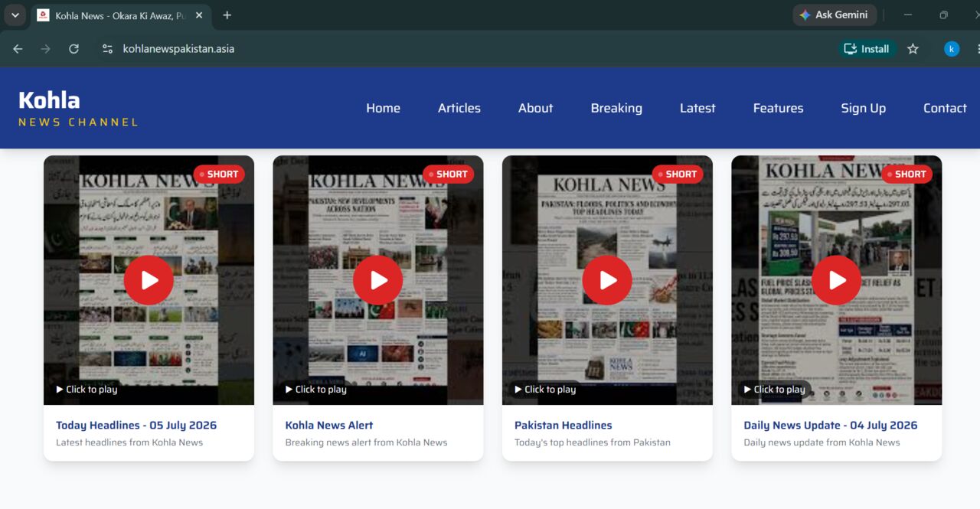The image size is (980, 509).
Task: Click Ask Gemini button
Action: (x=835, y=15)
